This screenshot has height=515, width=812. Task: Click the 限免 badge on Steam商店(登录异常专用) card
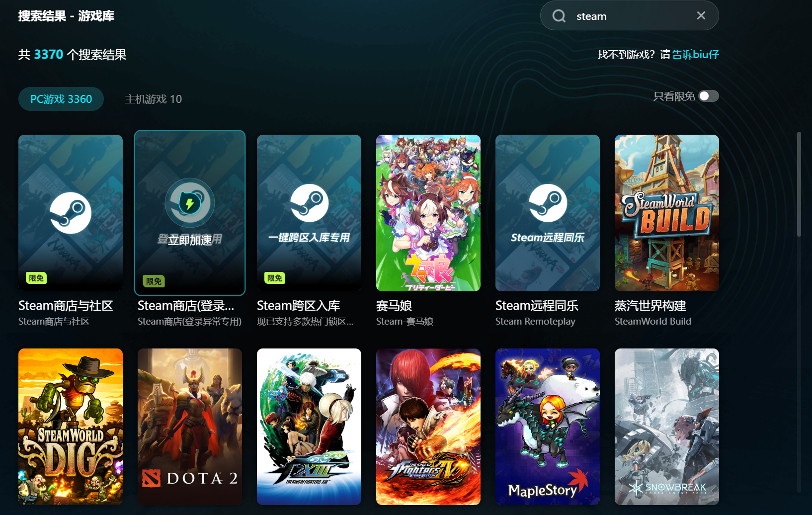154,281
